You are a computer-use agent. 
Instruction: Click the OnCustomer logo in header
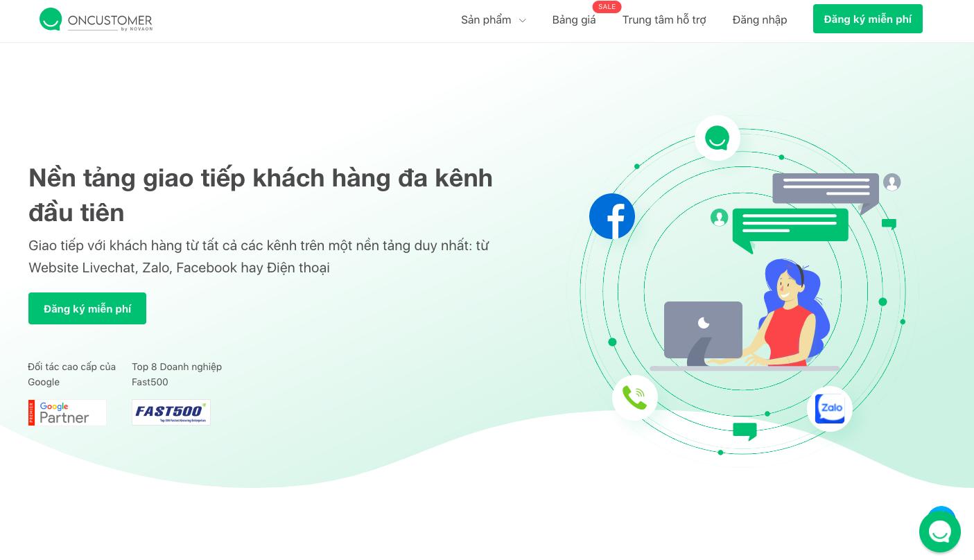tap(96, 19)
